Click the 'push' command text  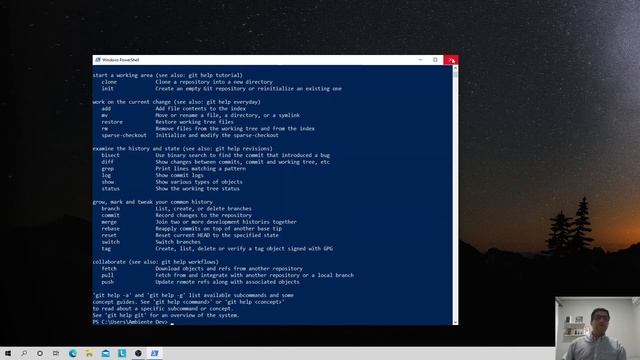(108, 282)
